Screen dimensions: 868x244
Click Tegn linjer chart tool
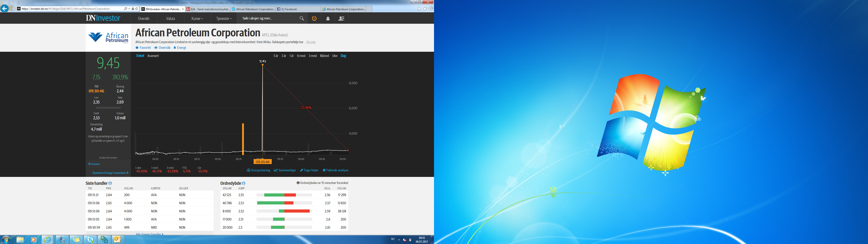pos(309,170)
